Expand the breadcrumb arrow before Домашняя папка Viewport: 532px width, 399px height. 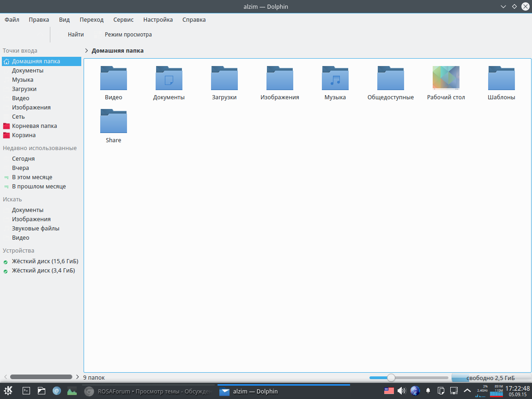click(86, 51)
